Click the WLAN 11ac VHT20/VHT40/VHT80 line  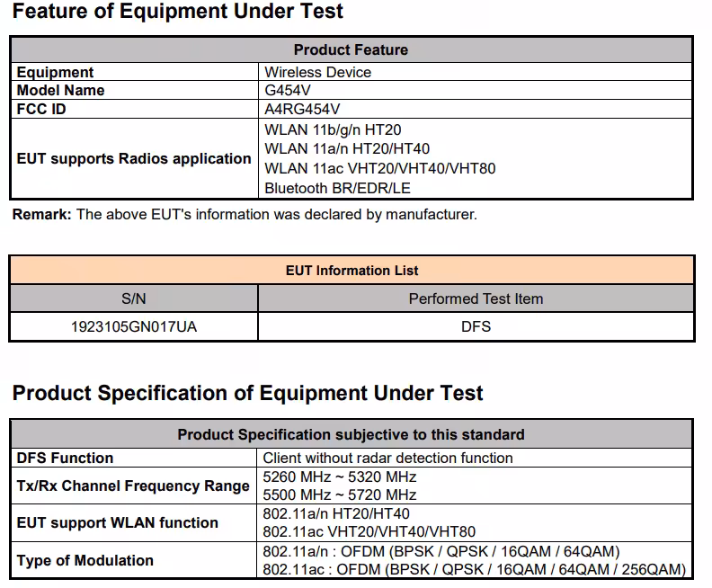[380, 168]
